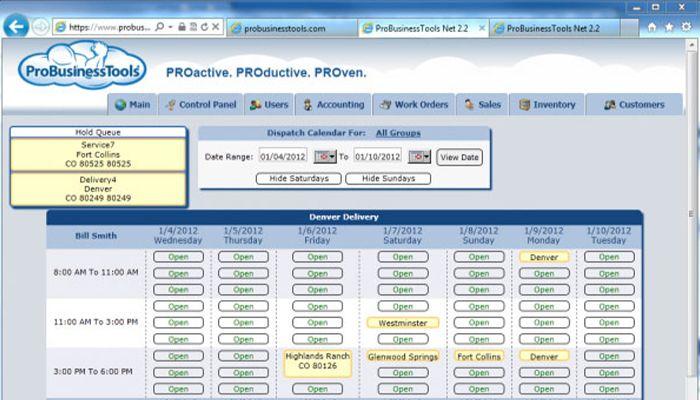The image size is (700, 400).
Task: Click the Customers tab icon
Action: pos(609,105)
